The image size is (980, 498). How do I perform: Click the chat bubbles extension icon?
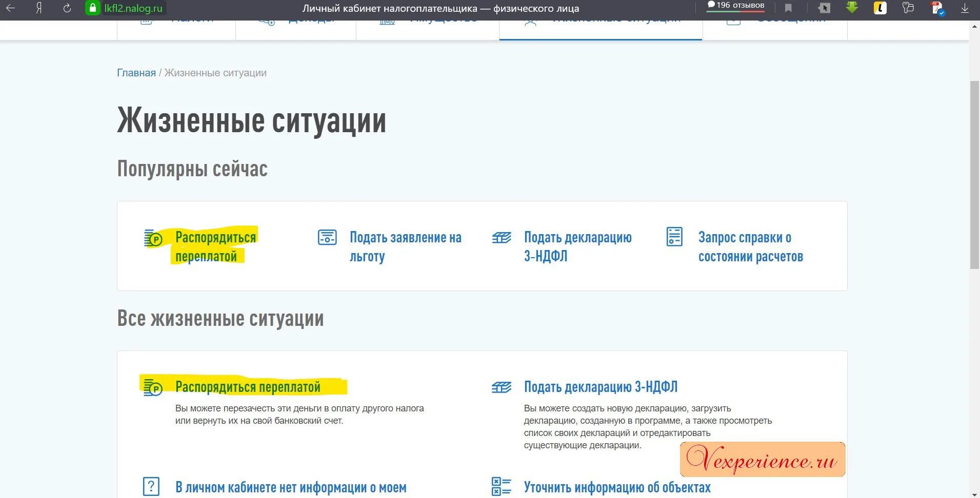[x=908, y=8]
